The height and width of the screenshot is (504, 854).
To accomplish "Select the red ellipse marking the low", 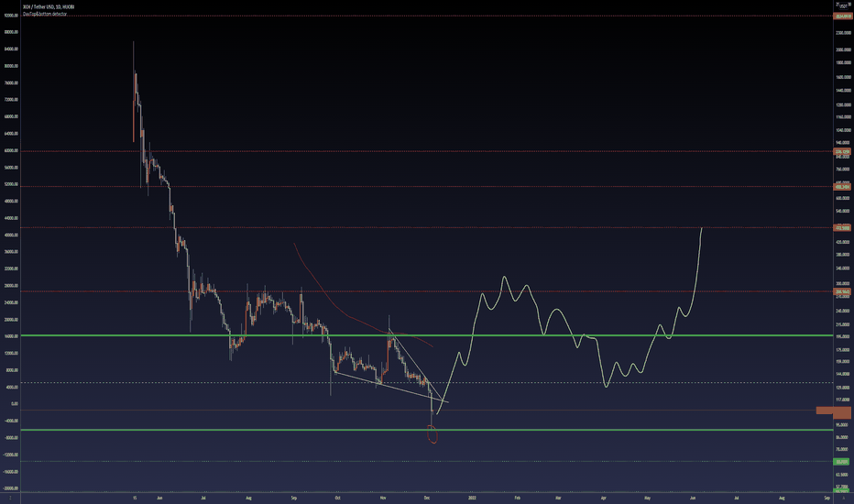I will coord(432,434).
